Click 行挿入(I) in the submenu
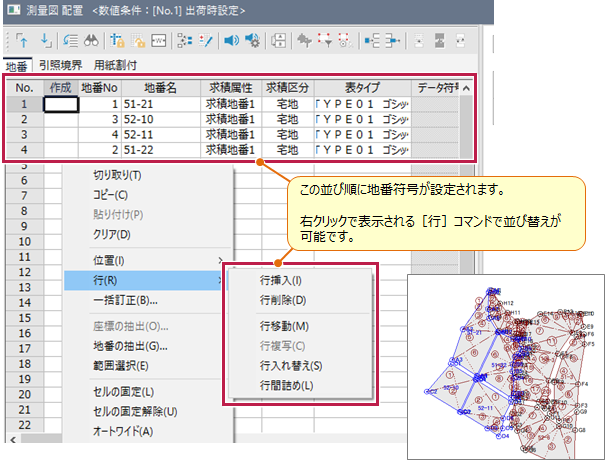The width and height of the screenshot is (605, 460). coord(280,281)
